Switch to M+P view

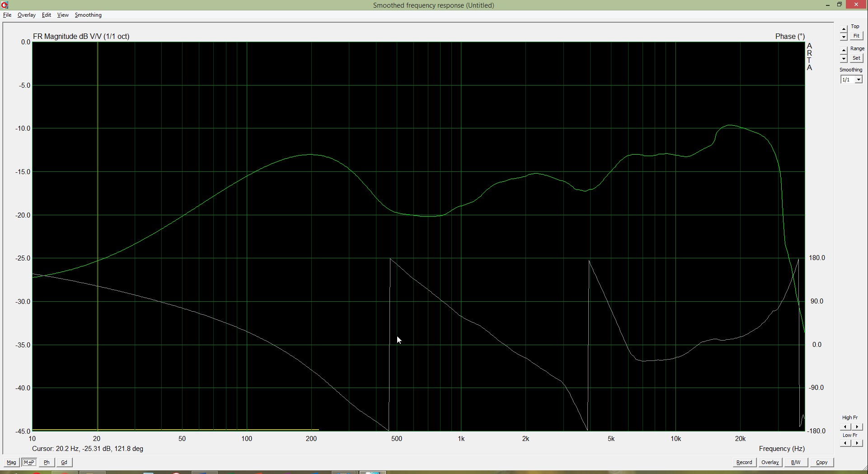29,462
